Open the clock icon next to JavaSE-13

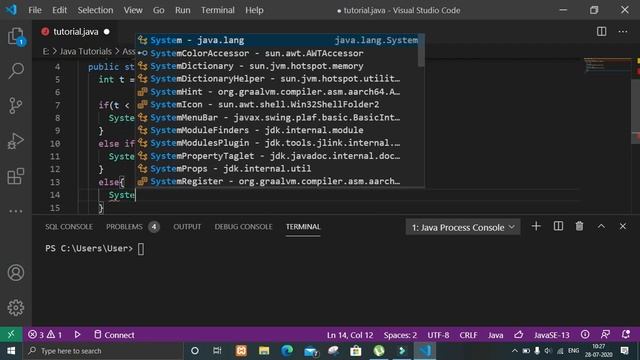tap(585, 335)
